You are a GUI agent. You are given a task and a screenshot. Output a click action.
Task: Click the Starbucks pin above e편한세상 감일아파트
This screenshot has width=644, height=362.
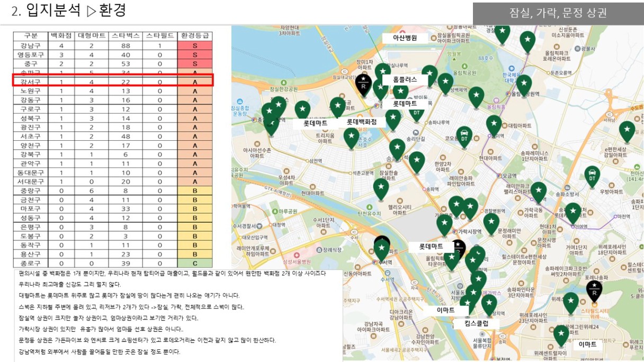point(627,131)
